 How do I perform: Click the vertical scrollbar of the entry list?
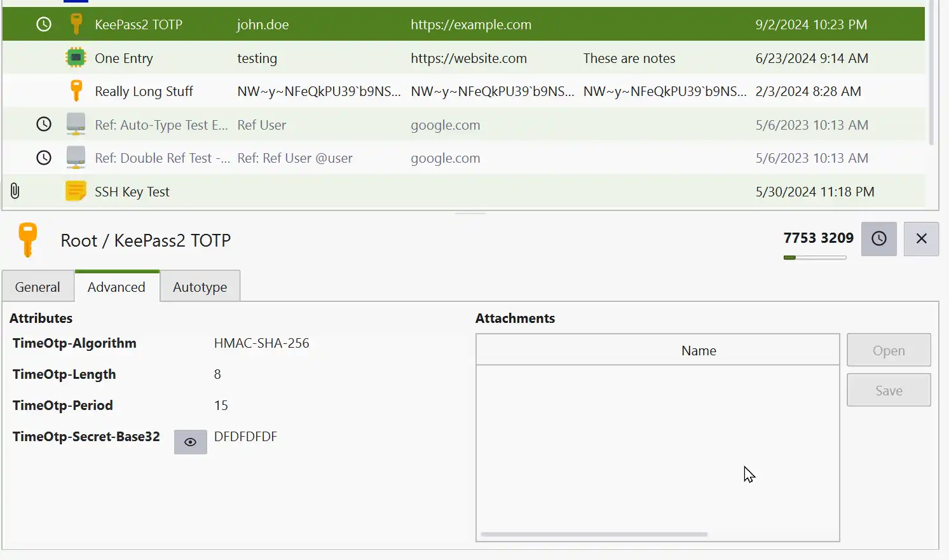tap(931, 72)
